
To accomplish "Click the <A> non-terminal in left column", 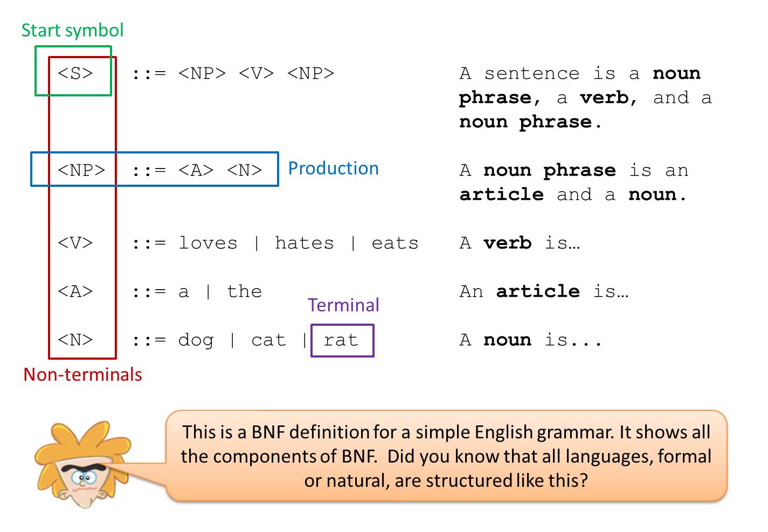I will click(75, 291).
